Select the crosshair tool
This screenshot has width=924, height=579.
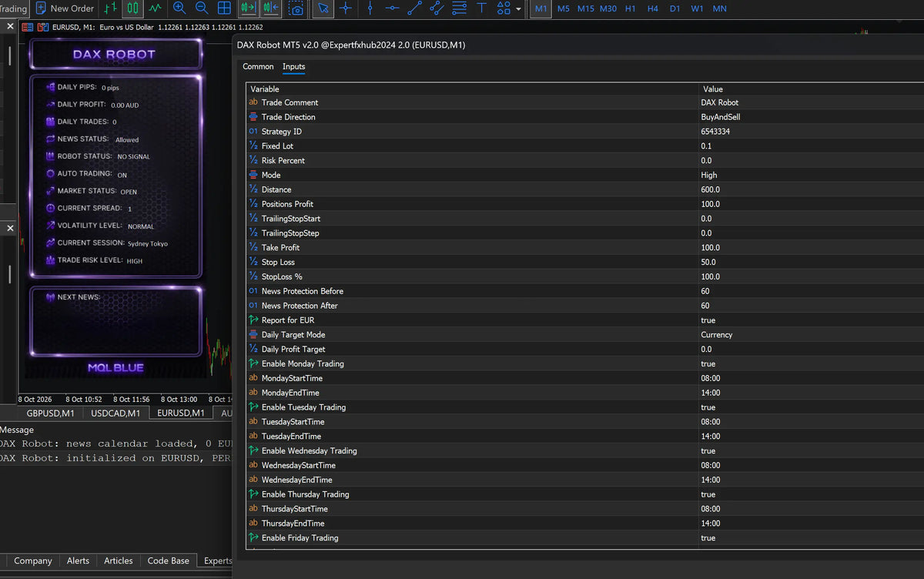[x=346, y=8]
